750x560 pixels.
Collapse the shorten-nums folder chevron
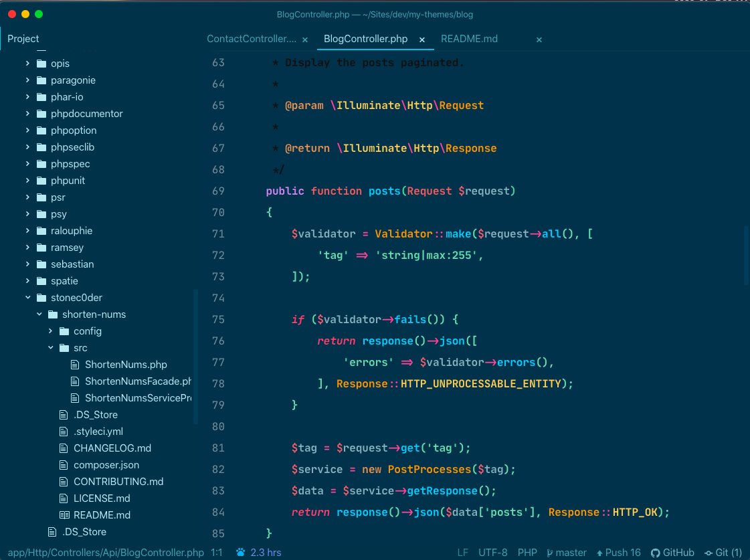[x=39, y=314]
